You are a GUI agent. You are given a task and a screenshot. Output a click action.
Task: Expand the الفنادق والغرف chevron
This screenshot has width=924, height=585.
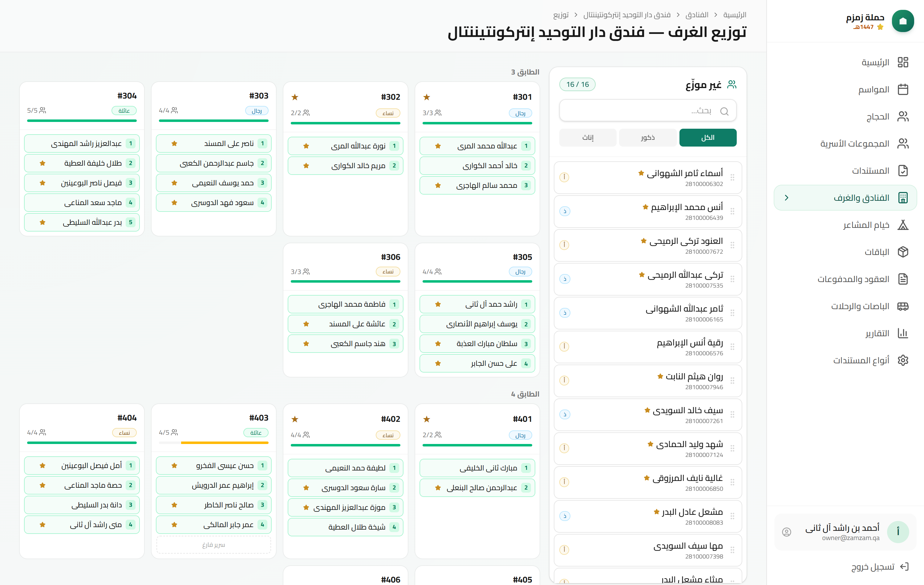coord(787,198)
